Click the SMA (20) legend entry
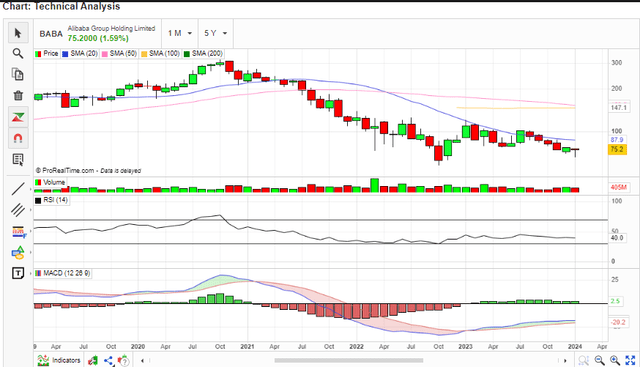Screen dimensions: 640x367 [x=80, y=53]
